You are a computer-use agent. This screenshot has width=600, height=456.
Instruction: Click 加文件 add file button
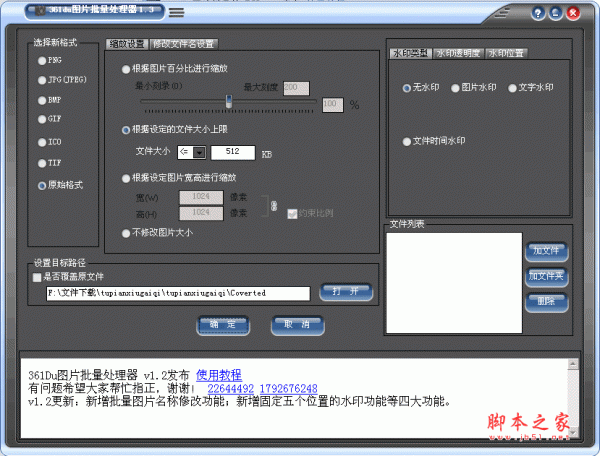pos(546,251)
